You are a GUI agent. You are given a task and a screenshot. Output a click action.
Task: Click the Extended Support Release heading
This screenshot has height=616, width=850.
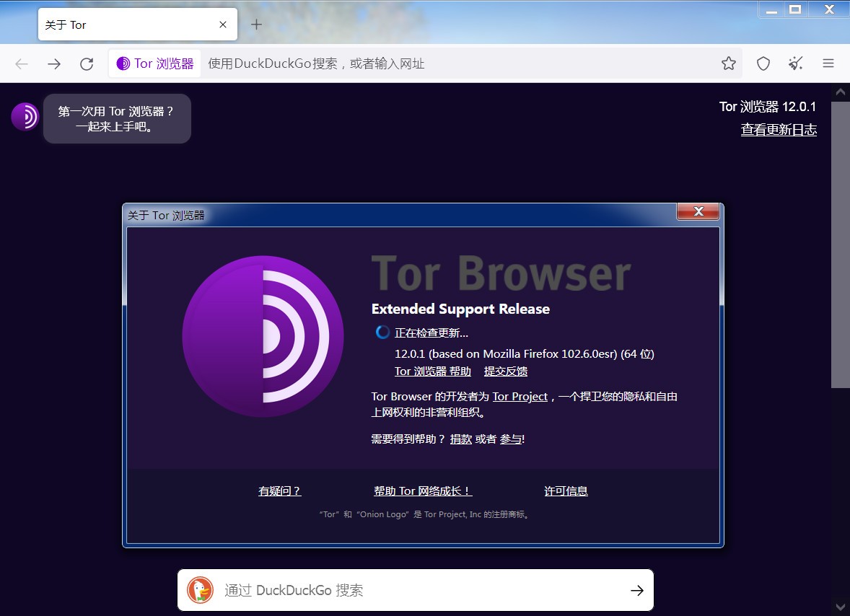click(x=460, y=309)
